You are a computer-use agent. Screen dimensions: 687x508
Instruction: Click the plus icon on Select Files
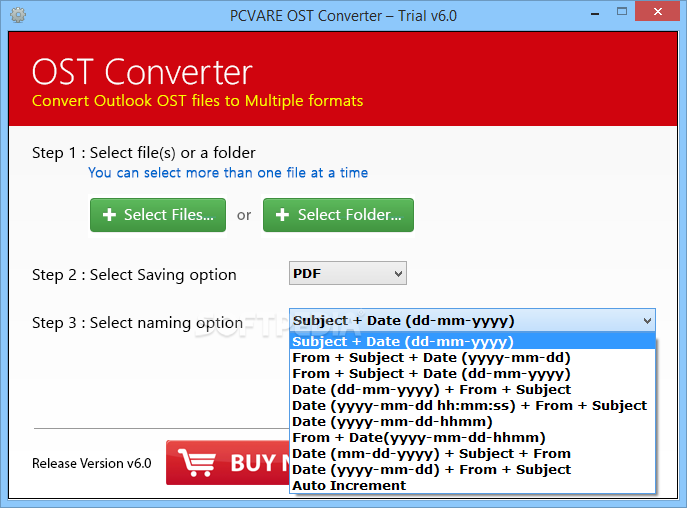tap(109, 215)
